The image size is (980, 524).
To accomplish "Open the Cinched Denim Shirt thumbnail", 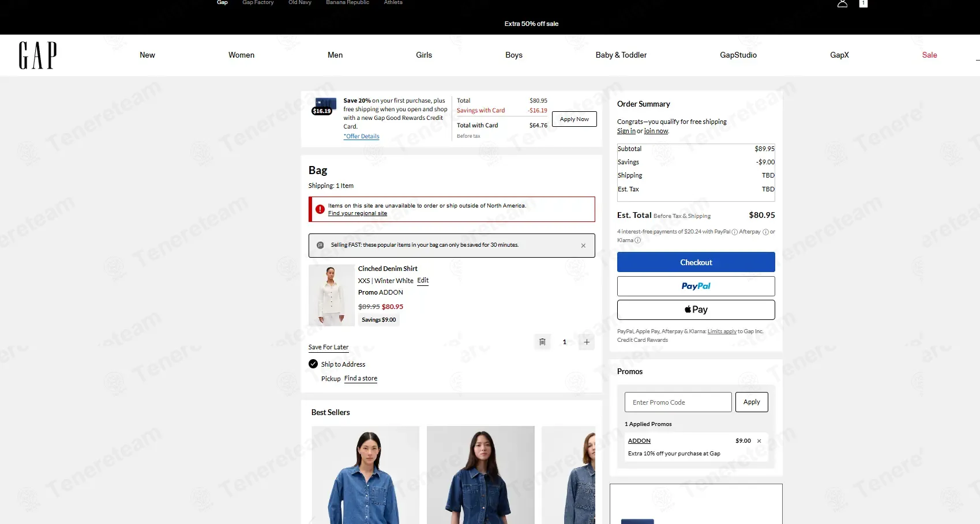I will pyautogui.click(x=331, y=295).
